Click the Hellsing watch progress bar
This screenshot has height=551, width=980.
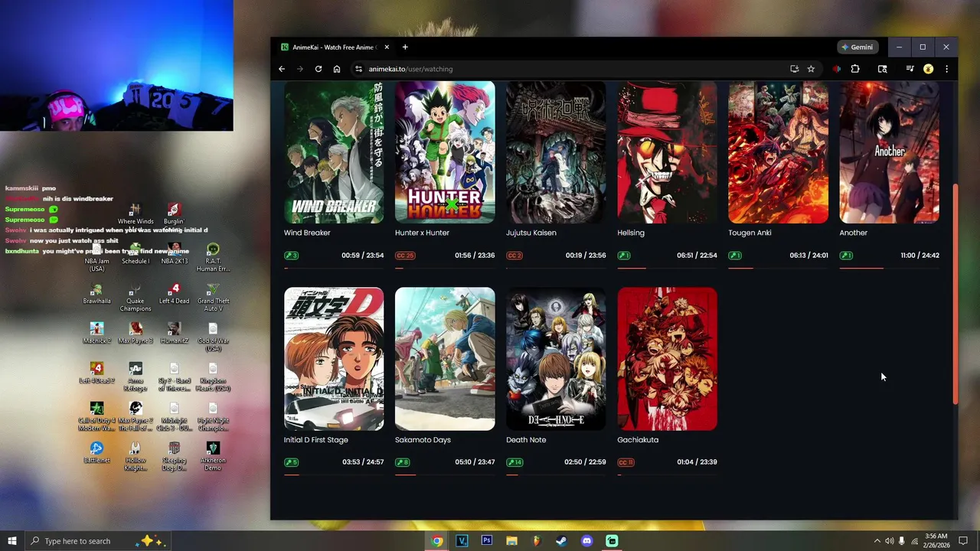coord(668,268)
